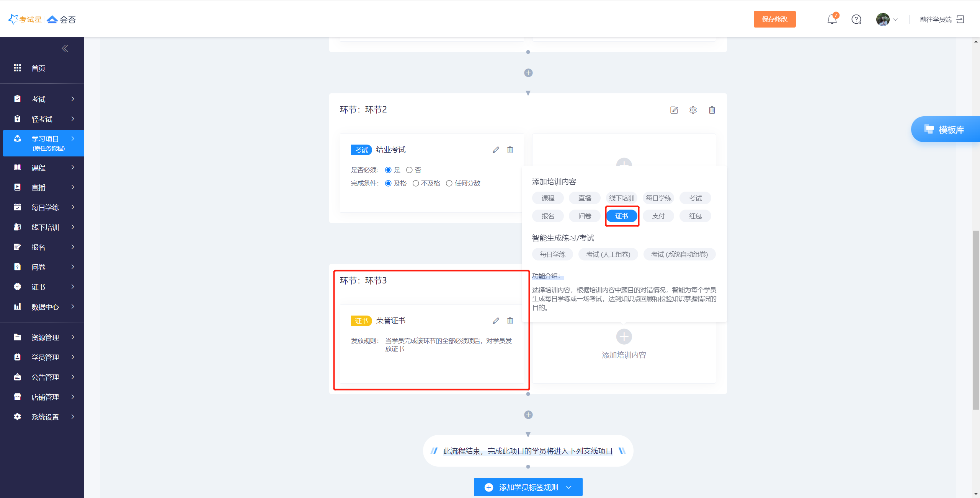Delete 环节2 with trash icon
The image size is (980, 498).
[x=712, y=110]
